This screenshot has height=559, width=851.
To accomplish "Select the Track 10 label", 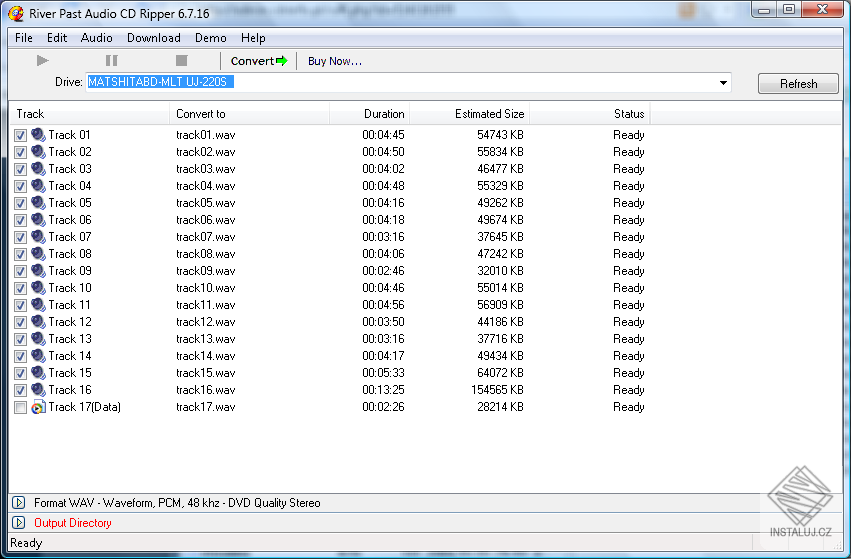I will coord(70,288).
